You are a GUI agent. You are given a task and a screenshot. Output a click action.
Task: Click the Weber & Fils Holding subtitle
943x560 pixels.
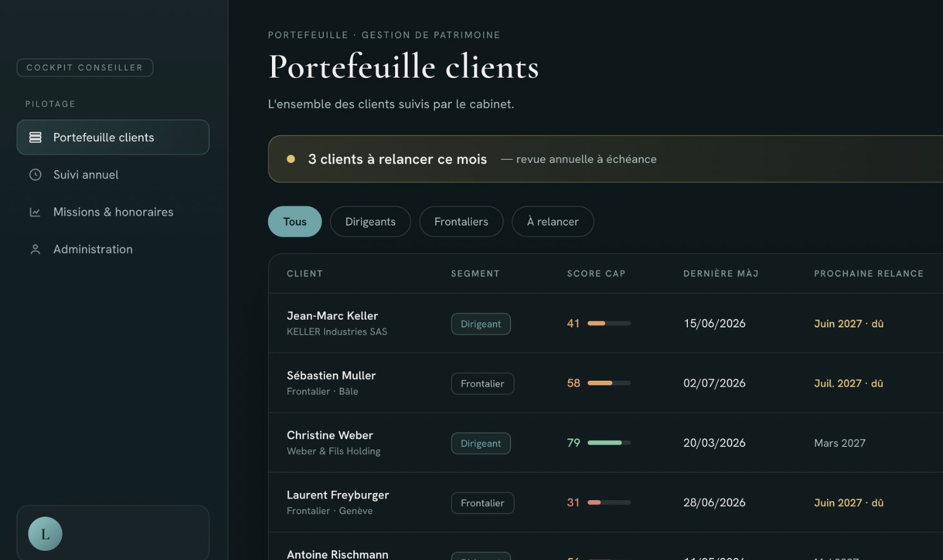(334, 451)
